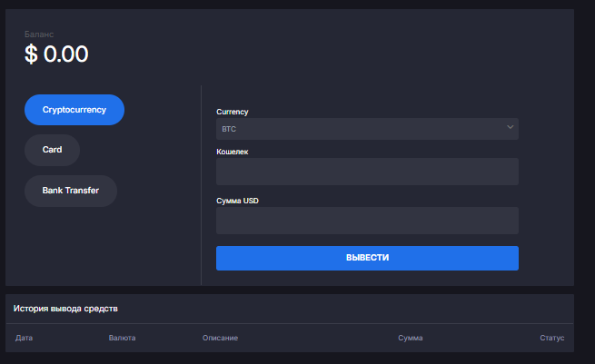Select the Cryptocurrency withdrawal method
This screenshot has width=595, height=364.
[74, 110]
